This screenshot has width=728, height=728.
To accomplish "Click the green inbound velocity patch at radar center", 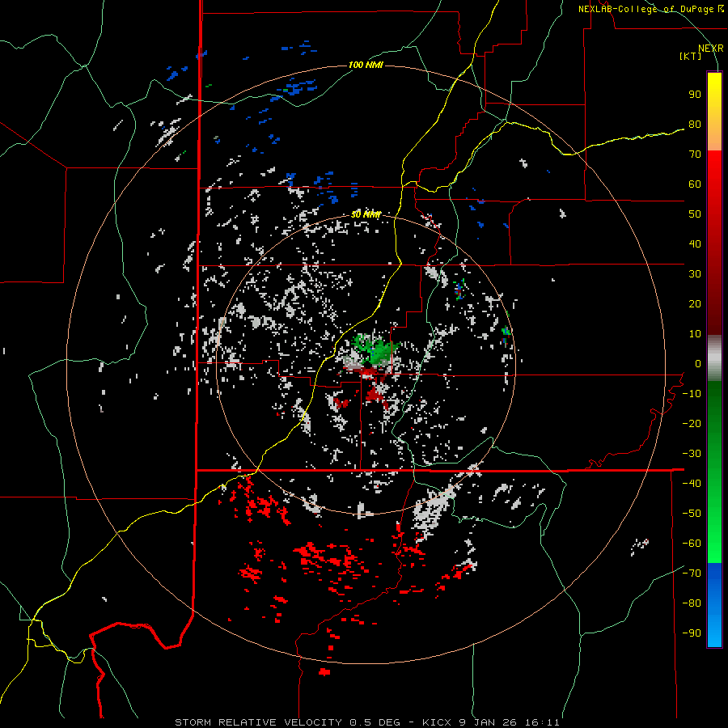I will pos(375,349).
